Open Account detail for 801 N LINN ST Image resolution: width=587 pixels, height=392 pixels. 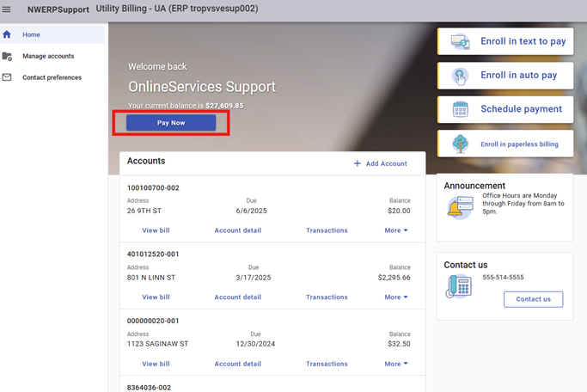[237, 297]
